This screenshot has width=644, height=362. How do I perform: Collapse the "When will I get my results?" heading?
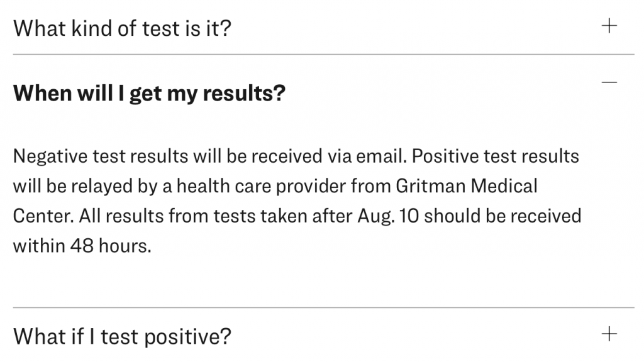[150, 94]
